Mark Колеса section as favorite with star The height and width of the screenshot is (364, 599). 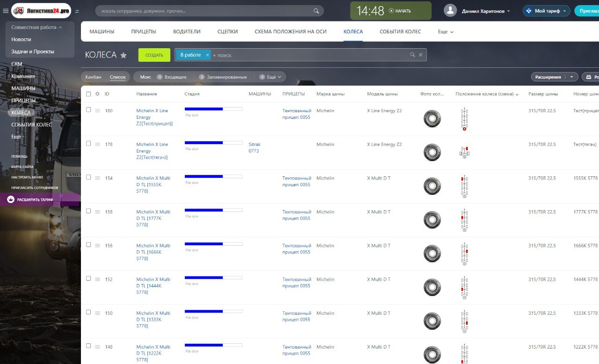pyautogui.click(x=124, y=55)
